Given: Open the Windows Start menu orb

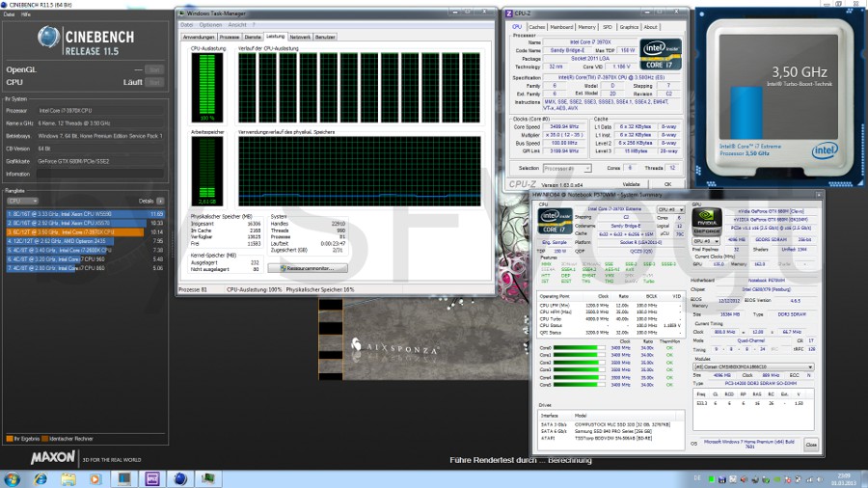Looking at the screenshot, I should 12,479.
